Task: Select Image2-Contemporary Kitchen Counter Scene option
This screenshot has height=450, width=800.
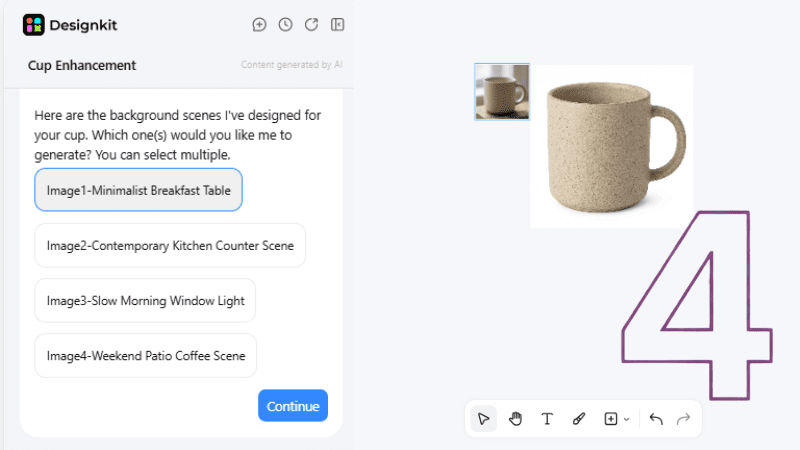Action: coord(170,245)
